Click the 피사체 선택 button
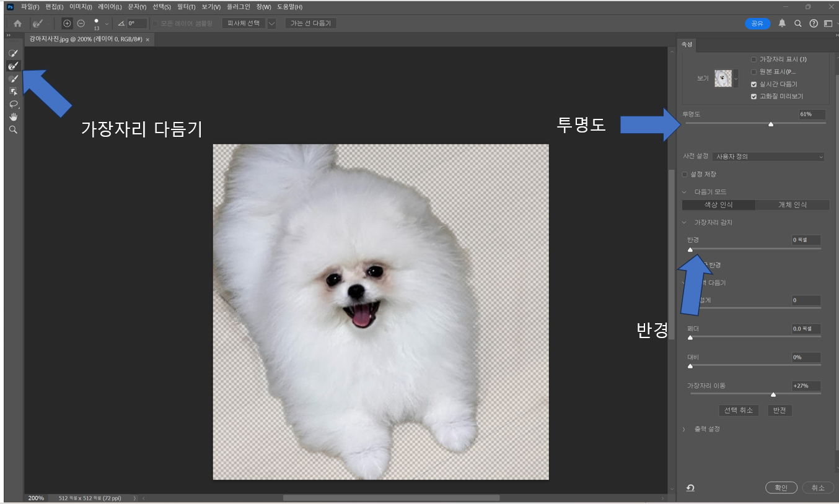The width and height of the screenshot is (839, 504). (x=244, y=24)
